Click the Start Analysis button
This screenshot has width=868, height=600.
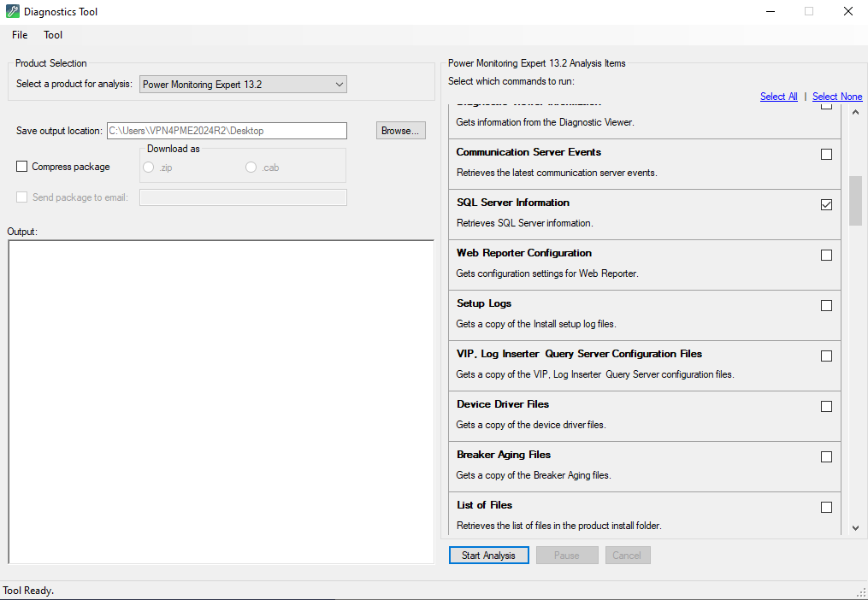489,556
